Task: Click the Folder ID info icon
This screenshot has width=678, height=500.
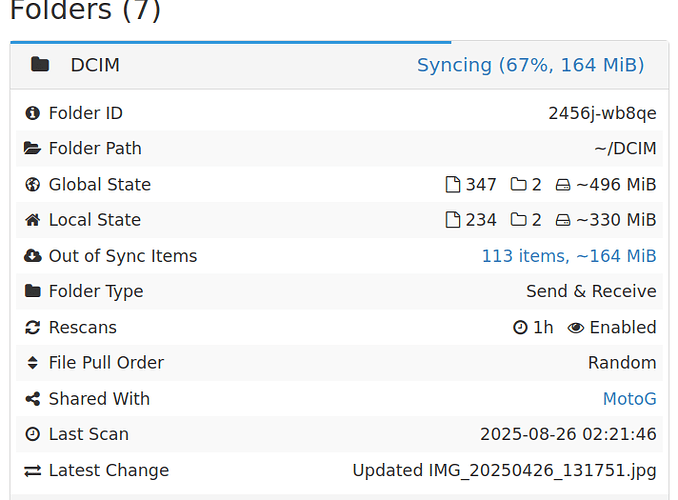Action: tap(32, 113)
